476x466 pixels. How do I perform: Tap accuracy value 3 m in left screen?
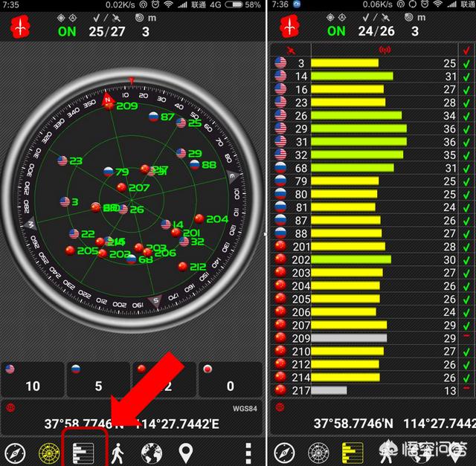pos(146,31)
